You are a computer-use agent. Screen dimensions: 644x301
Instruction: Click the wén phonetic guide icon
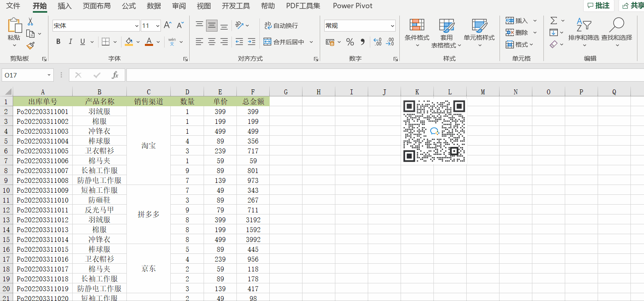(x=172, y=41)
